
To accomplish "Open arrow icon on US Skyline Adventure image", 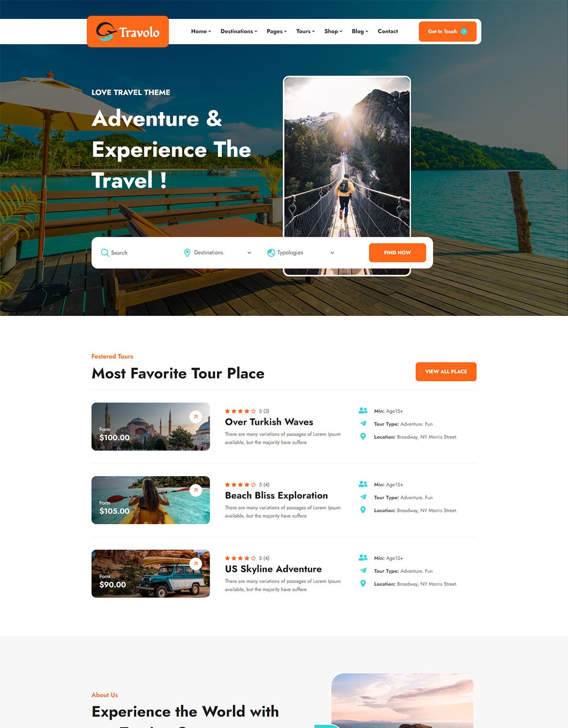I will click(x=196, y=563).
